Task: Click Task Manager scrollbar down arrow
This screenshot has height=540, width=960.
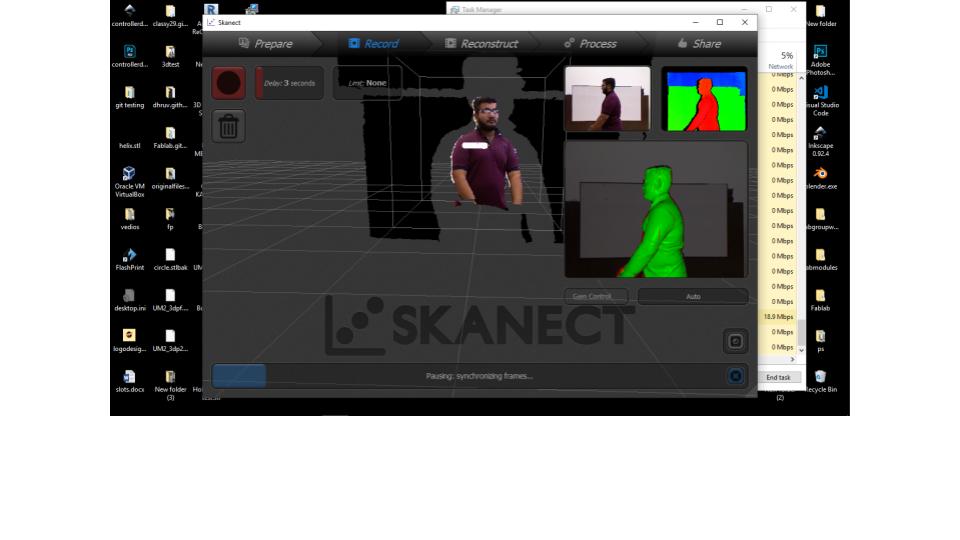Action: point(801,350)
